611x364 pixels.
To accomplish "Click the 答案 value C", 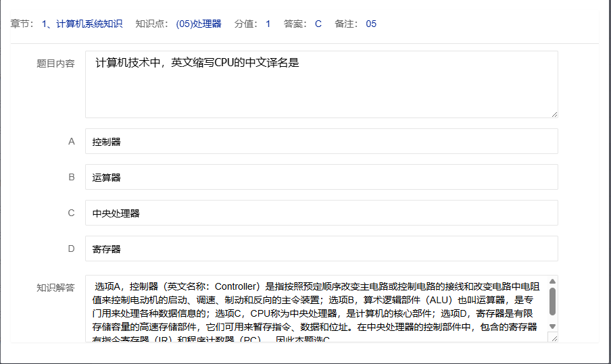I will (318, 24).
